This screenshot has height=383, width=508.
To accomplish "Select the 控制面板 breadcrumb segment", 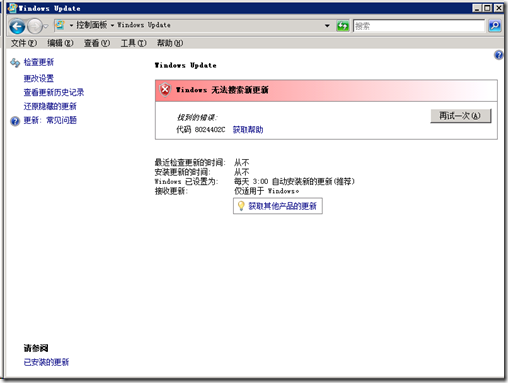I will point(92,25).
